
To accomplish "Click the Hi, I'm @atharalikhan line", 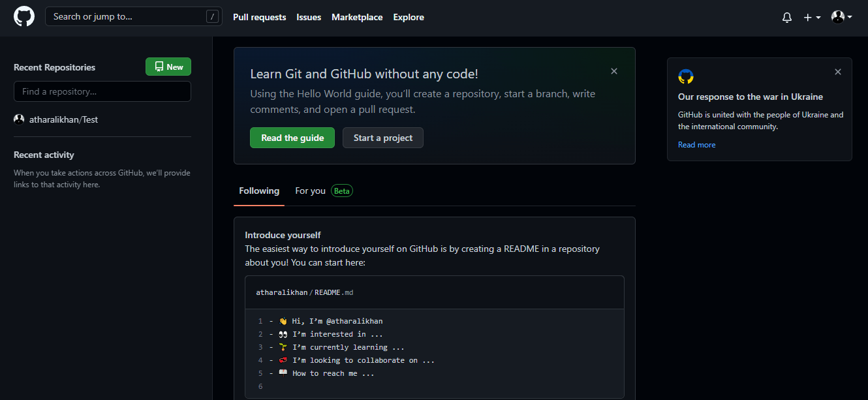I will pos(331,321).
